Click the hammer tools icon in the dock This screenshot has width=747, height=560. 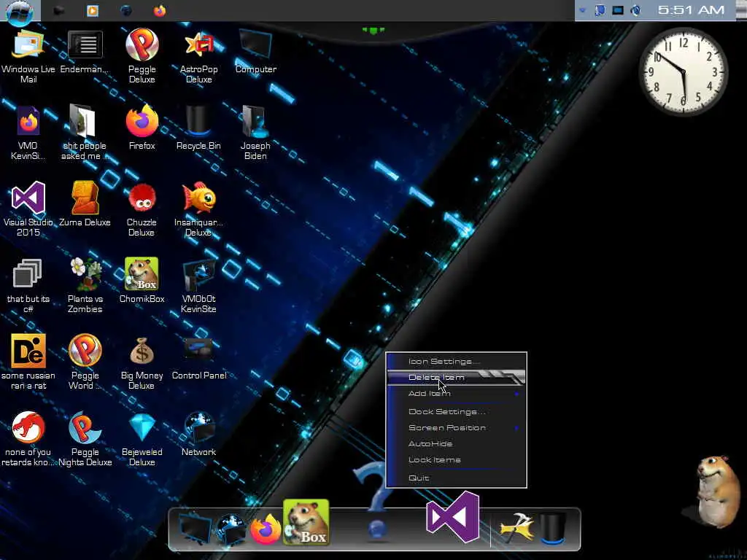(516, 528)
